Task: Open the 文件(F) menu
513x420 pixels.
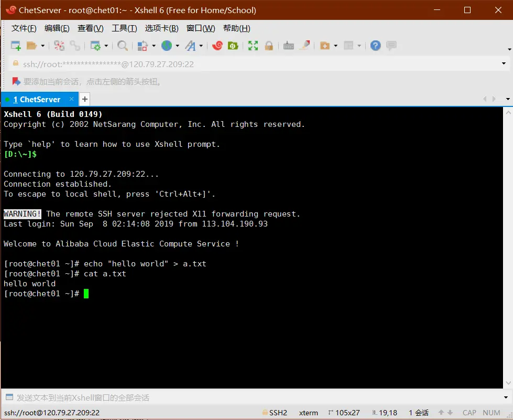Action: point(24,28)
